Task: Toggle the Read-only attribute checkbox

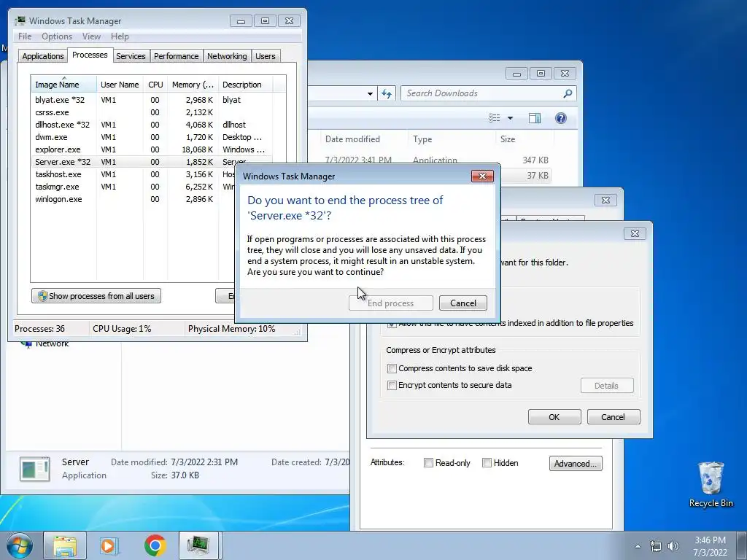Action: click(x=428, y=463)
